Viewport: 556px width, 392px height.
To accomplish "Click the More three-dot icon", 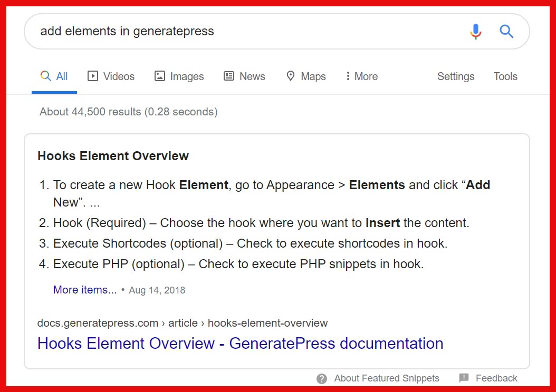I will point(348,76).
